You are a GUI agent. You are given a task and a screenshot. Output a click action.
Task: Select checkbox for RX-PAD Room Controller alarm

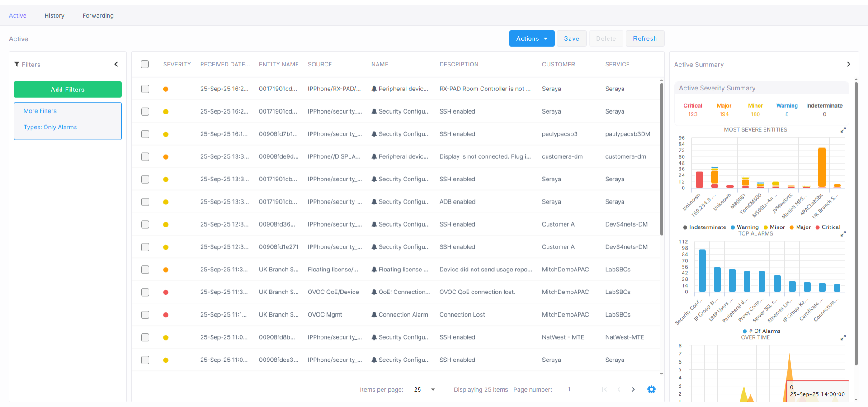145,89
